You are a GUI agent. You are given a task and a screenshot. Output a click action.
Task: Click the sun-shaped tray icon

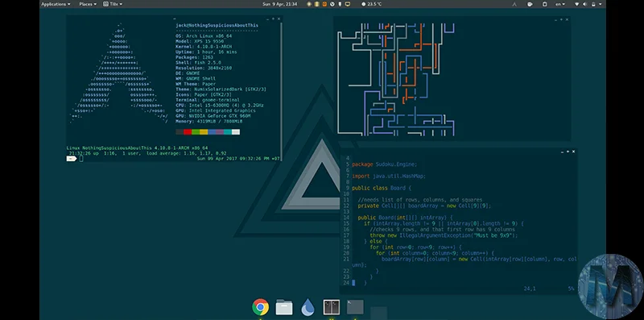309,4
